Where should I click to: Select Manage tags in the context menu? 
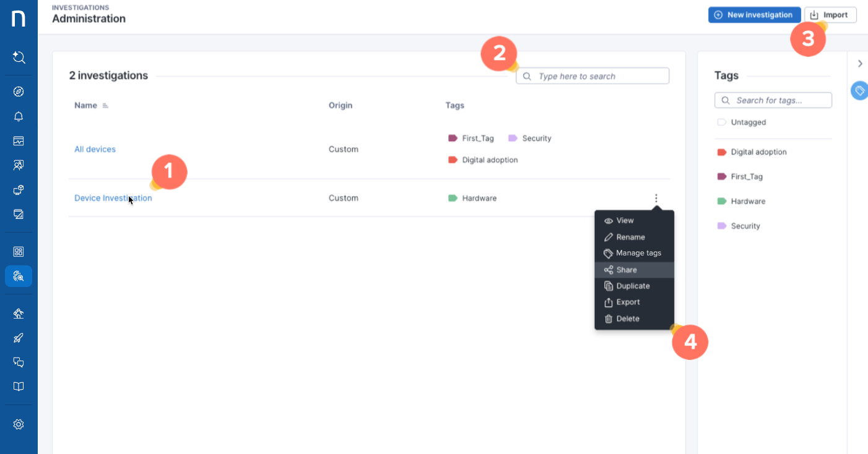638,253
